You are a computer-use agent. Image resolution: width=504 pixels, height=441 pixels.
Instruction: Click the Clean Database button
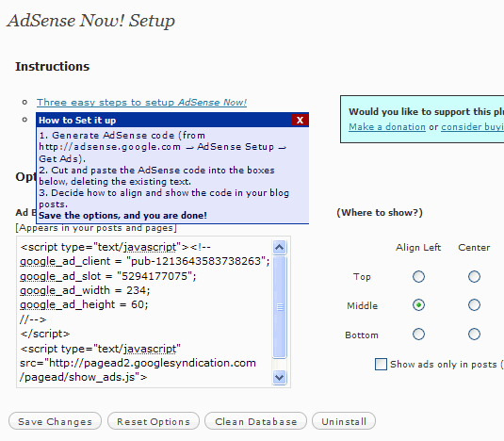point(256,421)
